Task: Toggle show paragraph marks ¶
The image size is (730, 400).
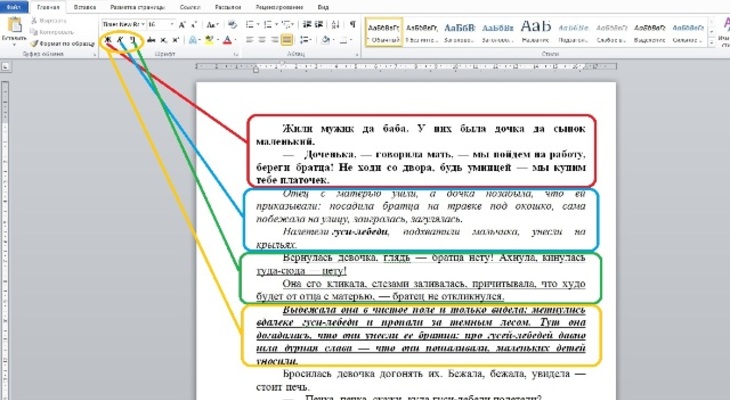Action: pos(353,25)
